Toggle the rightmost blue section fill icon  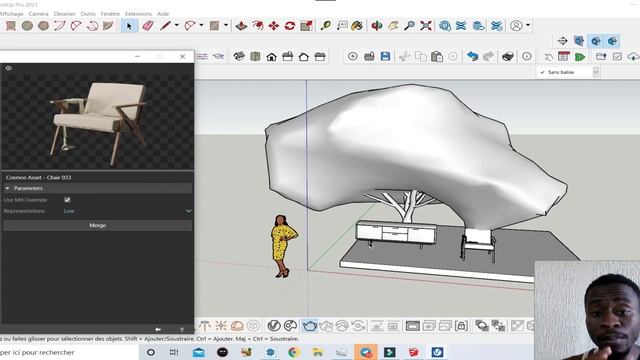pyautogui.click(x=612, y=41)
